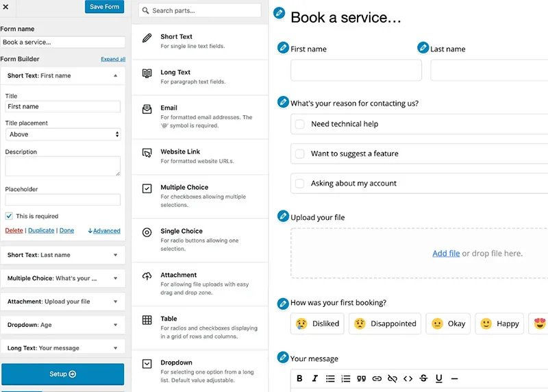Click the strikethrough icon in message editor

coord(423,378)
